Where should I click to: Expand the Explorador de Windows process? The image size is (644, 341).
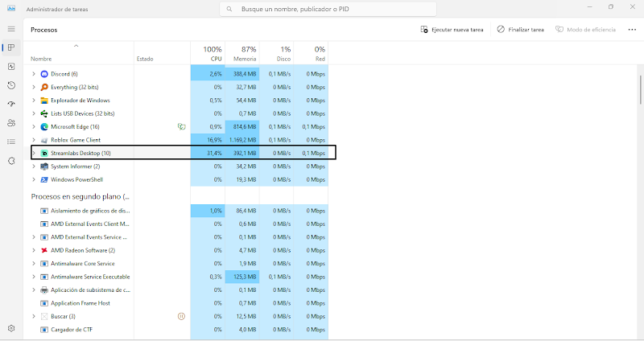[x=34, y=101]
